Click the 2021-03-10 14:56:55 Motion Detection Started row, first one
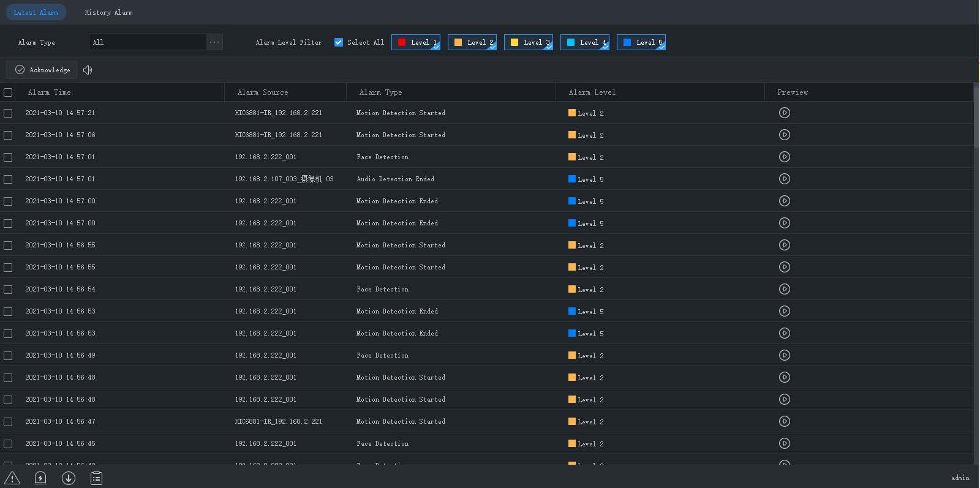980x488 pixels. 487,245
